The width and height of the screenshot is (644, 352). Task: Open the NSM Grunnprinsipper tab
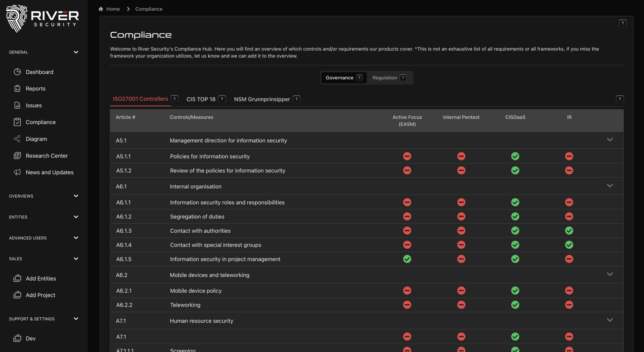(x=262, y=99)
